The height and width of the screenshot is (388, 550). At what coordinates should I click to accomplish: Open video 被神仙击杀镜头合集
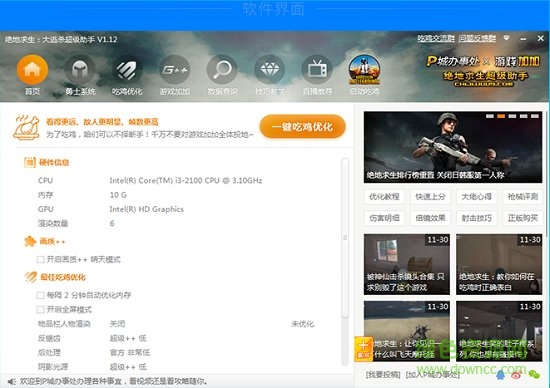pos(407,265)
